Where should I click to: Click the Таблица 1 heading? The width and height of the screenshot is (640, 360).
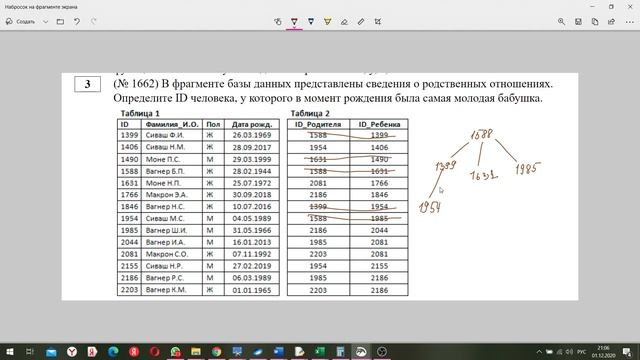pyautogui.click(x=140, y=113)
